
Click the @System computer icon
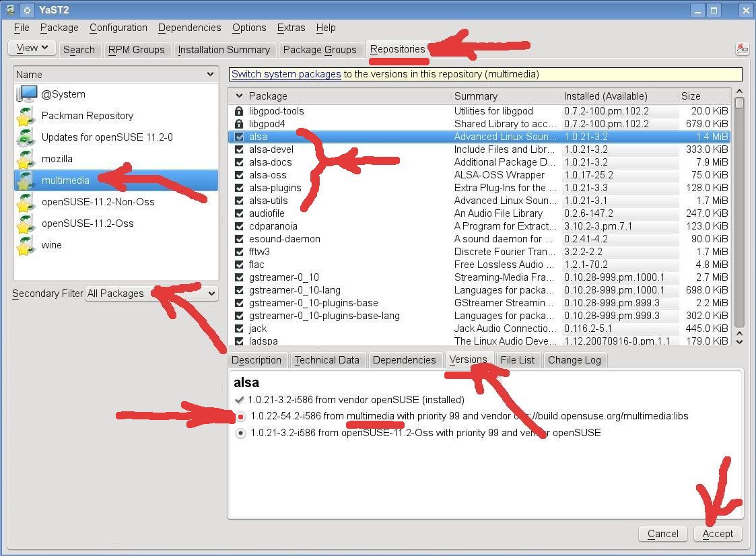27,94
